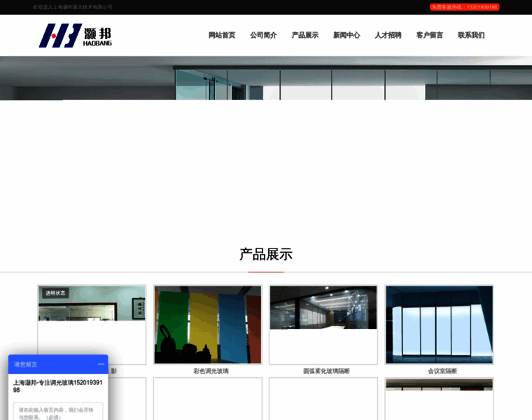The height and width of the screenshot is (420, 532).
Task: Click the 上海灏邦-专注调光玻璃 widget text
Action: (57, 386)
